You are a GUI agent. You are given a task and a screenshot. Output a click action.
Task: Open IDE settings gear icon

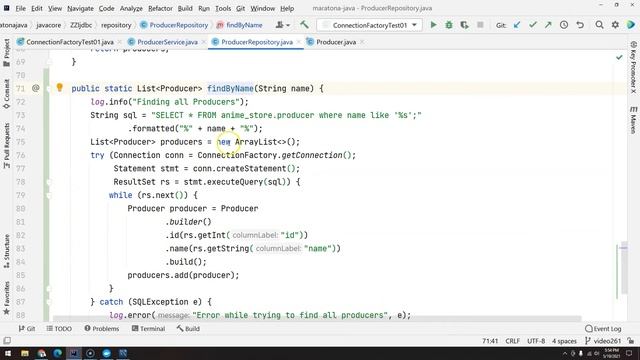[615, 25]
